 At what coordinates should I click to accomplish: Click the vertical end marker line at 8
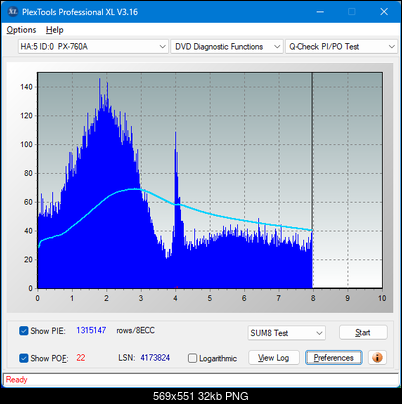(x=312, y=180)
